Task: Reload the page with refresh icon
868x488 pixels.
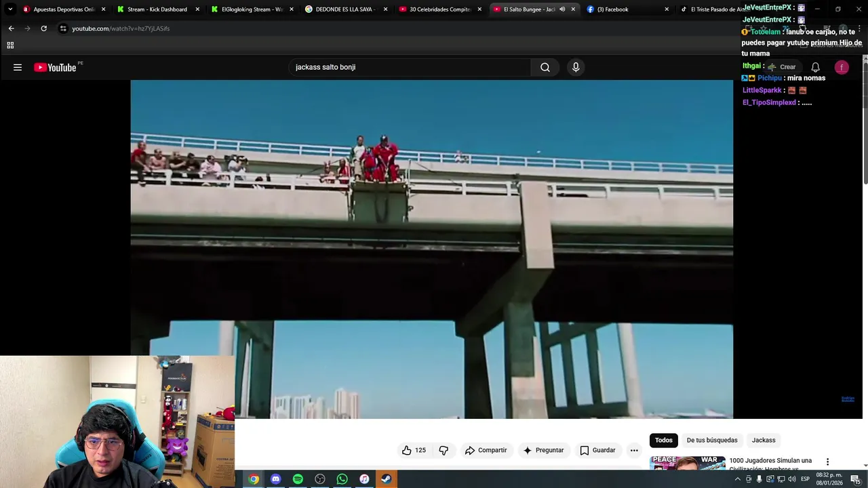Action: 43,28
